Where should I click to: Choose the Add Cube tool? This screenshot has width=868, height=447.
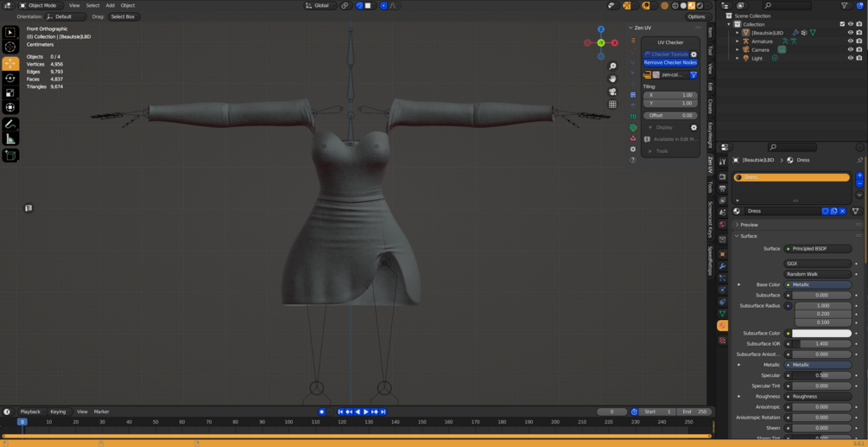click(x=10, y=156)
